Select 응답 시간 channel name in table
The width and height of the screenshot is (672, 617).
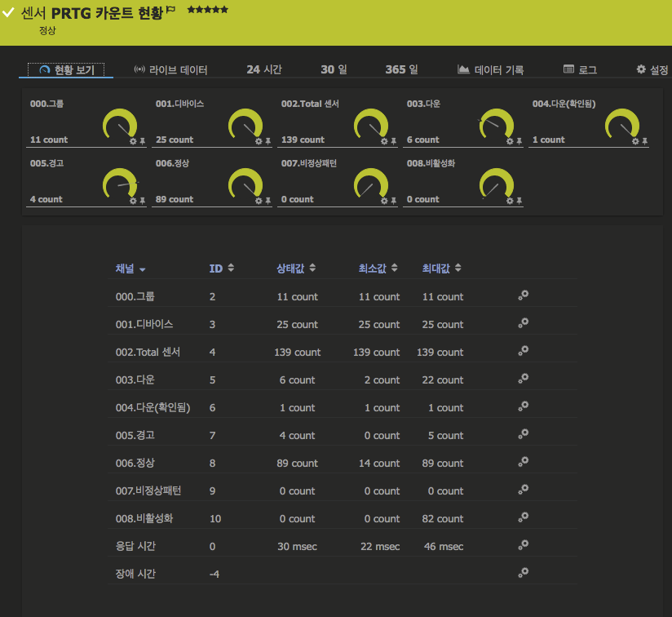[135, 546]
